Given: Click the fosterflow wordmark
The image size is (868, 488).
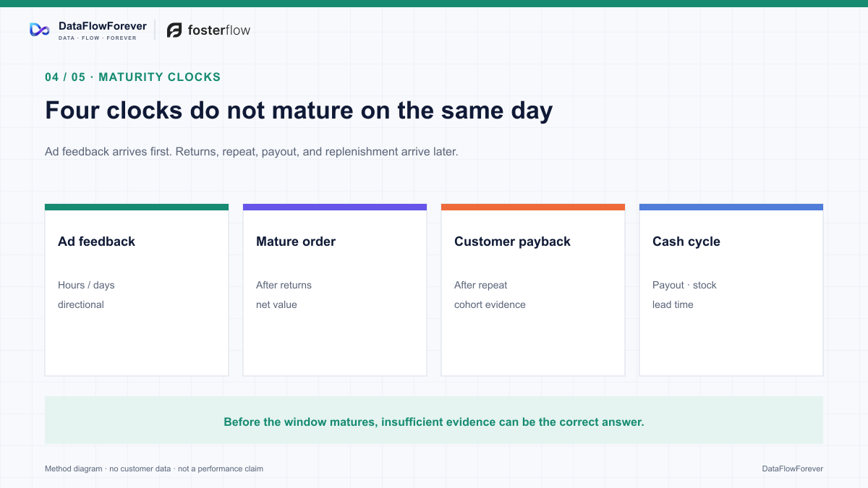Looking at the screenshot, I should pyautogui.click(x=219, y=30).
